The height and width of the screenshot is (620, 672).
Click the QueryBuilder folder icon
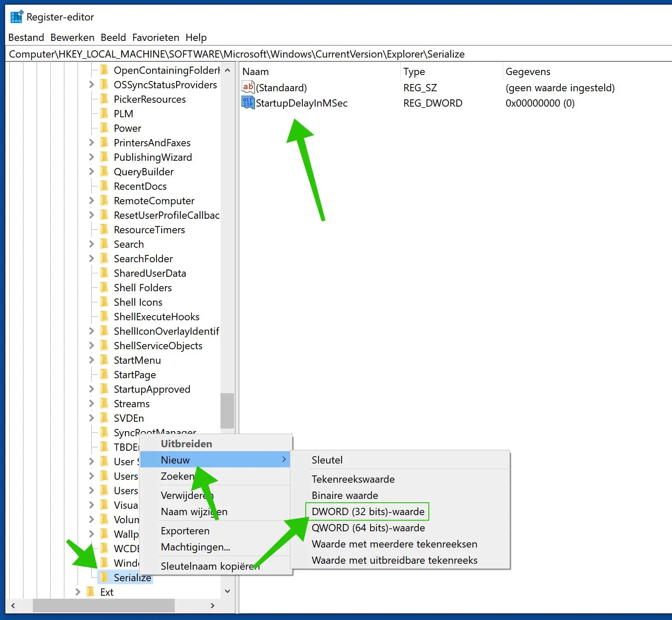(x=104, y=171)
